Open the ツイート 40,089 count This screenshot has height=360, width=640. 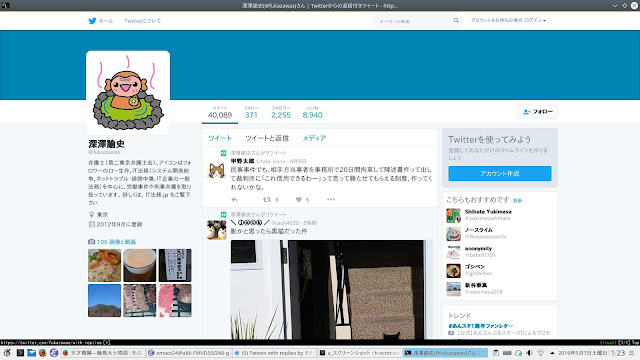(x=220, y=113)
